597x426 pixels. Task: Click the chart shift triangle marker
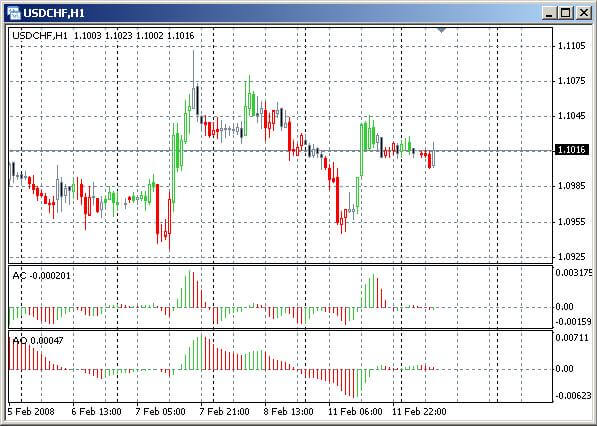click(441, 29)
